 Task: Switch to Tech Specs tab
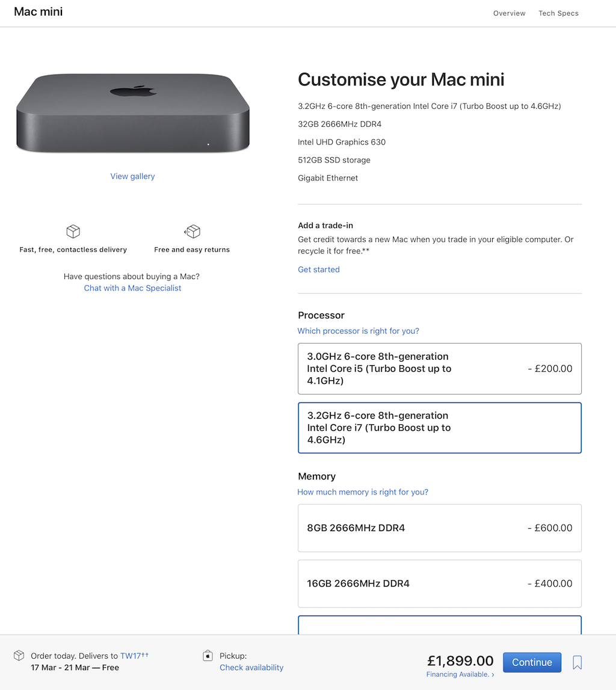click(558, 13)
